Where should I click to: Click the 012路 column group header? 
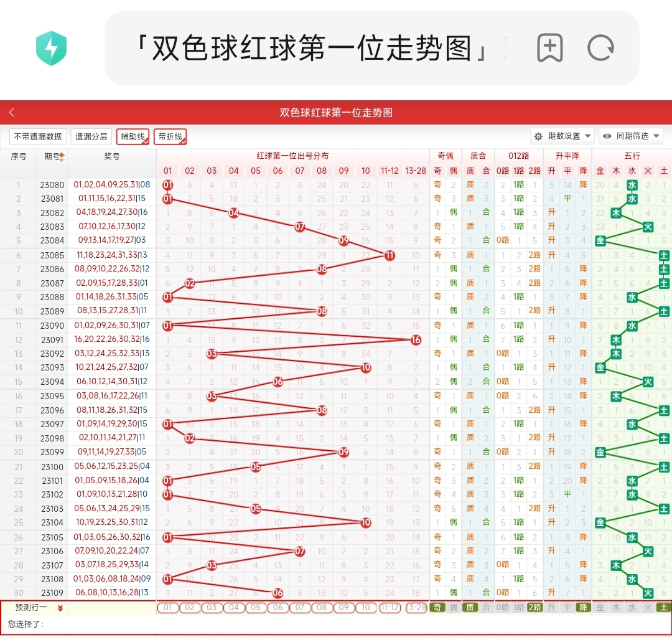click(518, 156)
